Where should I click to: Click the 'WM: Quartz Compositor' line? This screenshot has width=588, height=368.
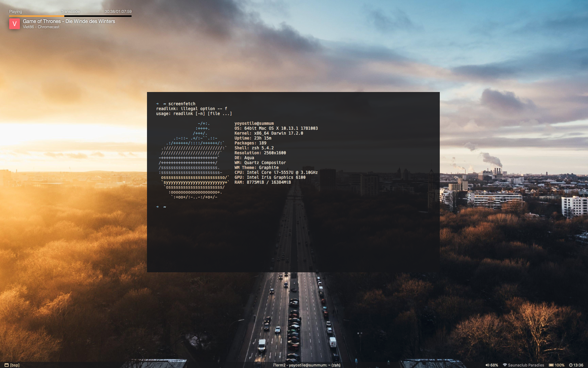point(260,163)
